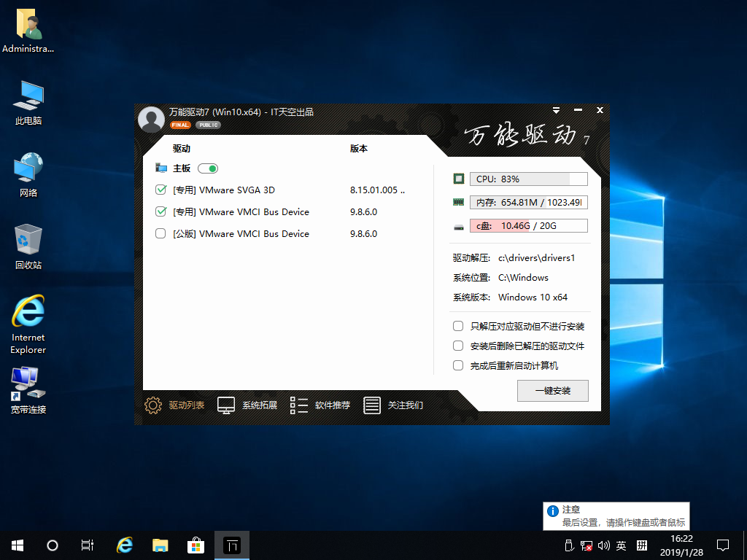747x560 pixels.
Task: Click the 驱动列表 gear icon
Action: 153,405
